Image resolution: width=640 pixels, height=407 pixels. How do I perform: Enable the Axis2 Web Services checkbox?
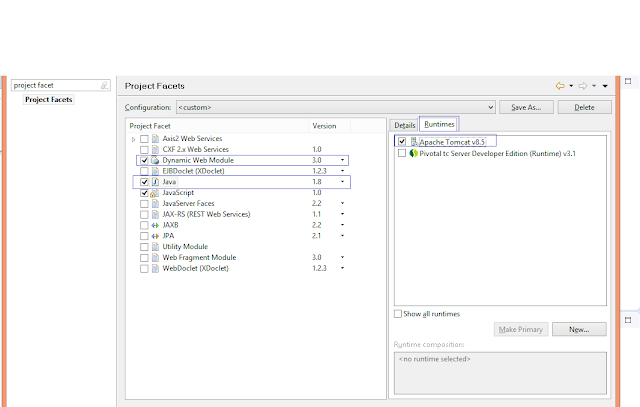tap(144, 139)
